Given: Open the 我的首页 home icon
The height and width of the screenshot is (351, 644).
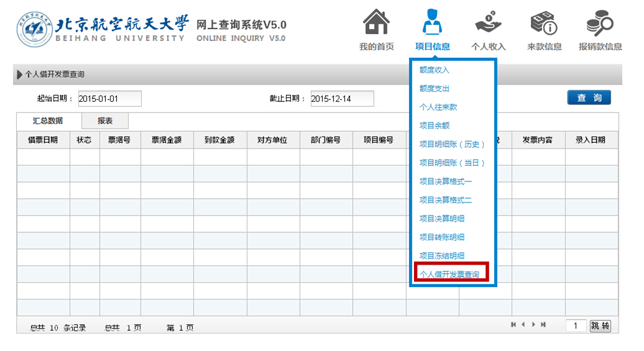Looking at the screenshot, I should pos(376,24).
